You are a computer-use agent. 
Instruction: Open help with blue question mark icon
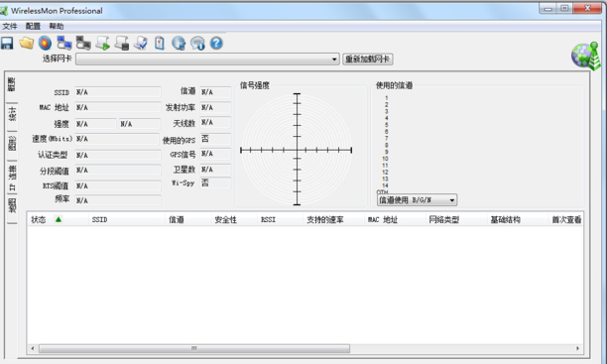click(216, 43)
